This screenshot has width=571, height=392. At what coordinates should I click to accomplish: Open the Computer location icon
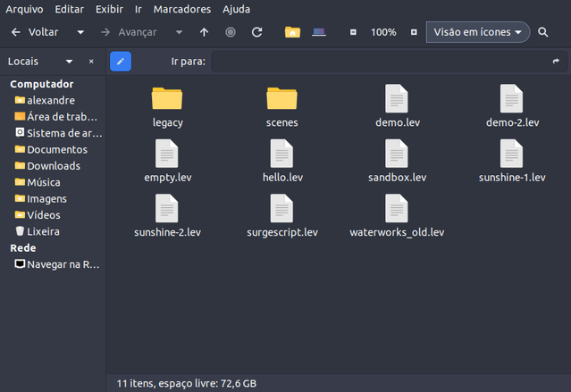click(x=319, y=32)
